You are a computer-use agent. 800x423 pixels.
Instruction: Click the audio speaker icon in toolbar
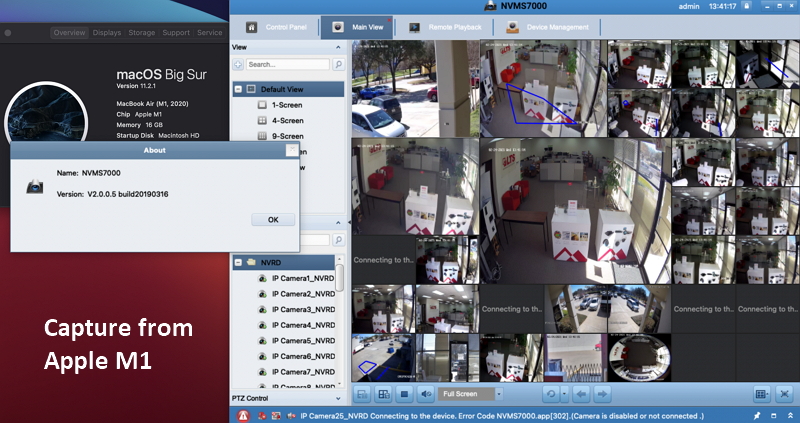pos(425,395)
